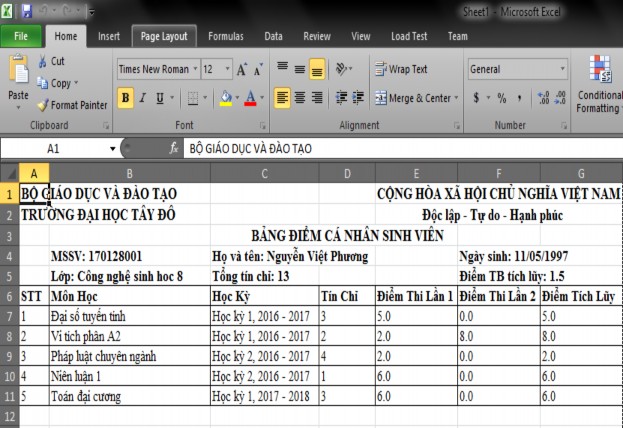Viewport: 623px width, 428px height.
Task: Click the Increase Decimal icon
Action: pyautogui.click(x=543, y=98)
